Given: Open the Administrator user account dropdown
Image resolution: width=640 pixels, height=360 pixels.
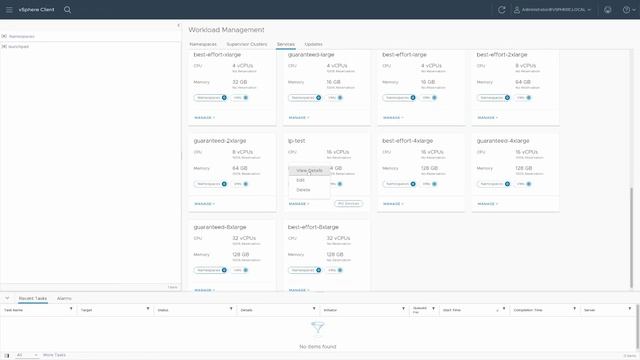Looking at the screenshot, I should [x=552, y=10].
